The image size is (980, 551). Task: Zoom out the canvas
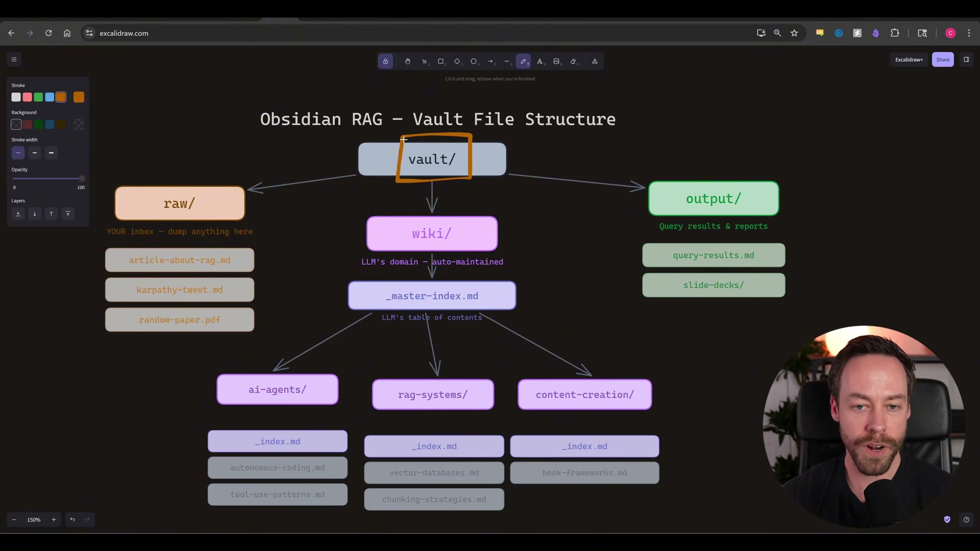(14, 520)
